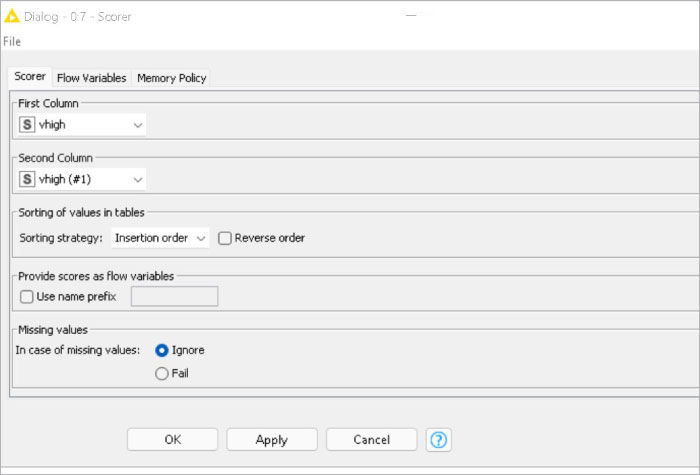This screenshot has width=700, height=475.
Task: Enable the Reverse order checkbox
Action: point(225,238)
